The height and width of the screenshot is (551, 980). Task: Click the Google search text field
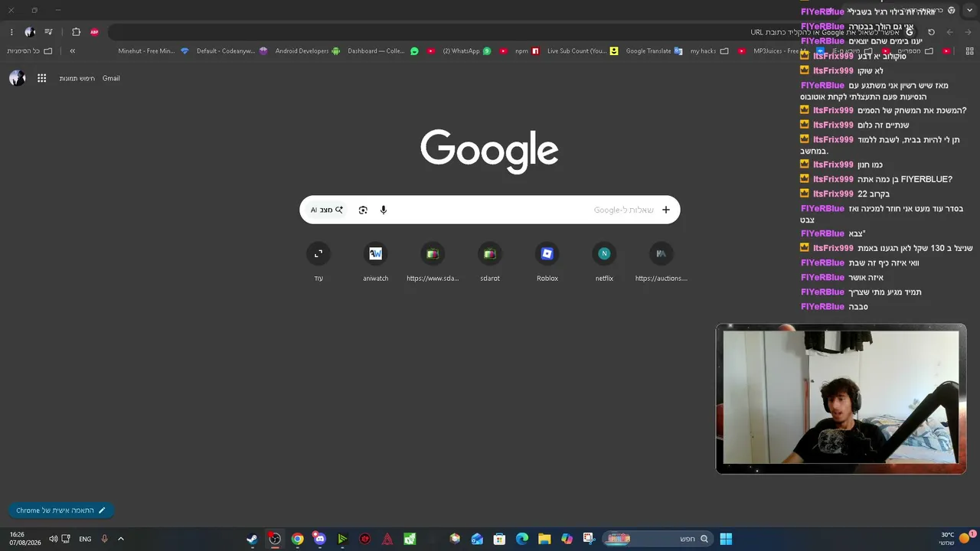tap(490, 210)
